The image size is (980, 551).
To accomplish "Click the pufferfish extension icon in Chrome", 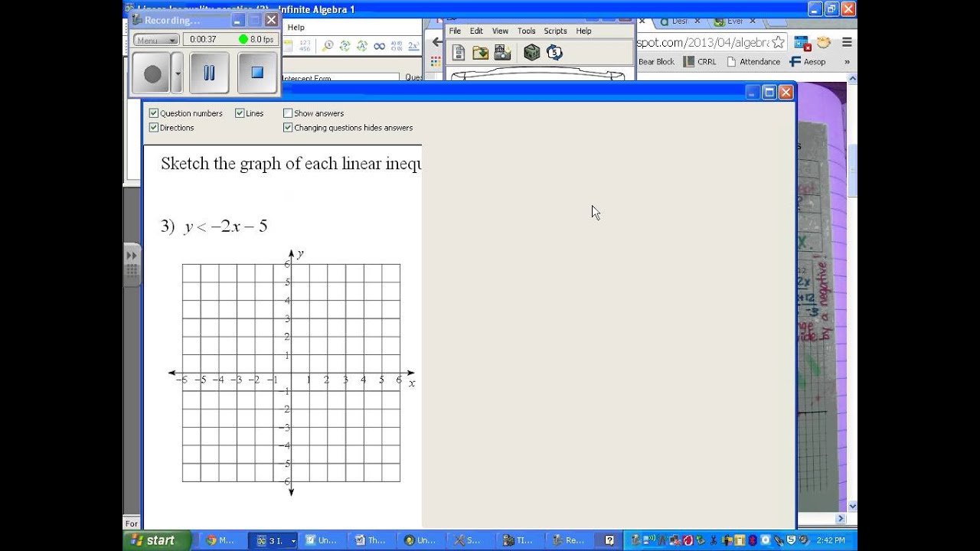I will [x=824, y=43].
